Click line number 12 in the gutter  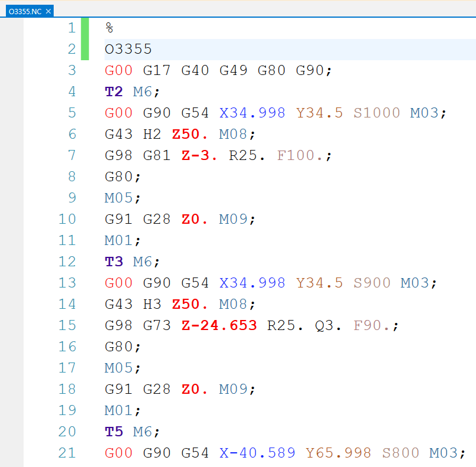tap(67, 262)
